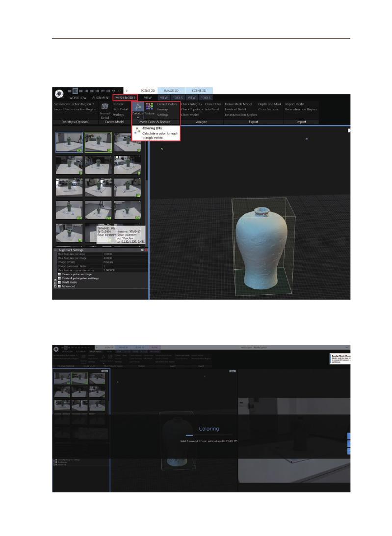The width and height of the screenshot is (392, 536).
Task: Click the Texture tool icon
Action: point(150,107)
